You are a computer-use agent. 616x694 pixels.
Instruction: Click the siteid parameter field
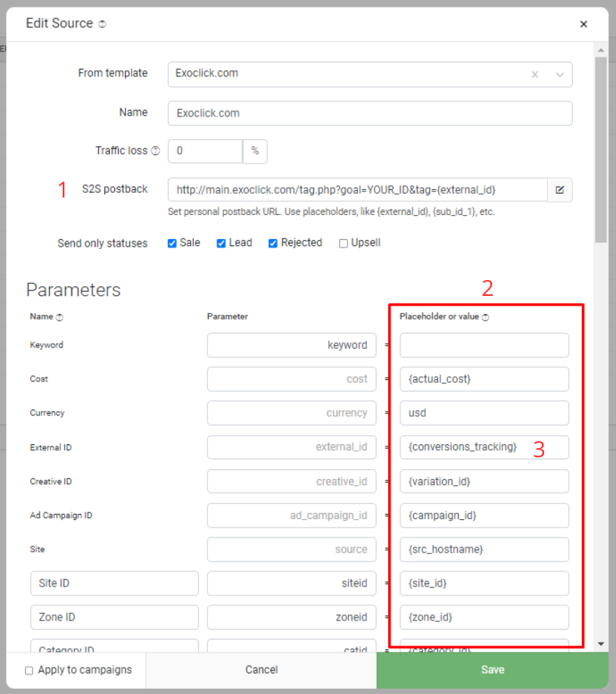pyautogui.click(x=291, y=584)
